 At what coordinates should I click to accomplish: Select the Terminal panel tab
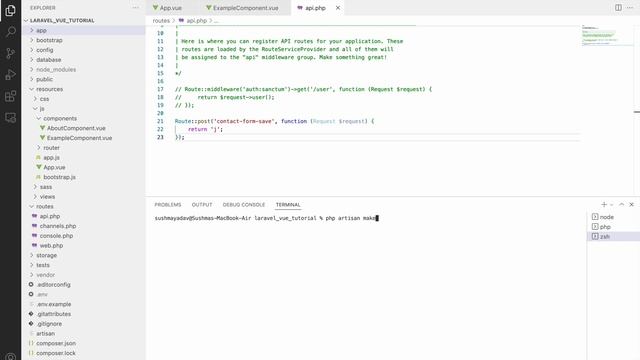coord(288,204)
